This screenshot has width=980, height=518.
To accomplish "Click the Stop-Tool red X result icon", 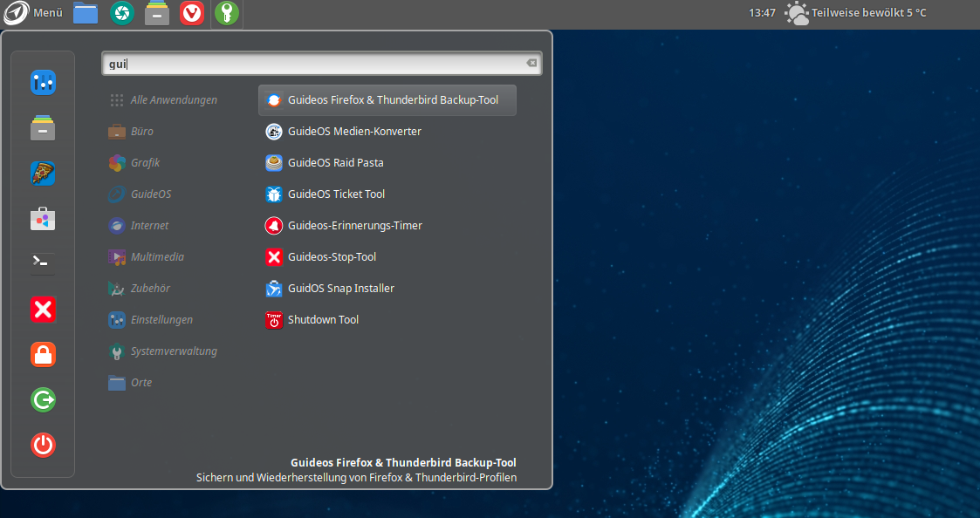I will (274, 256).
